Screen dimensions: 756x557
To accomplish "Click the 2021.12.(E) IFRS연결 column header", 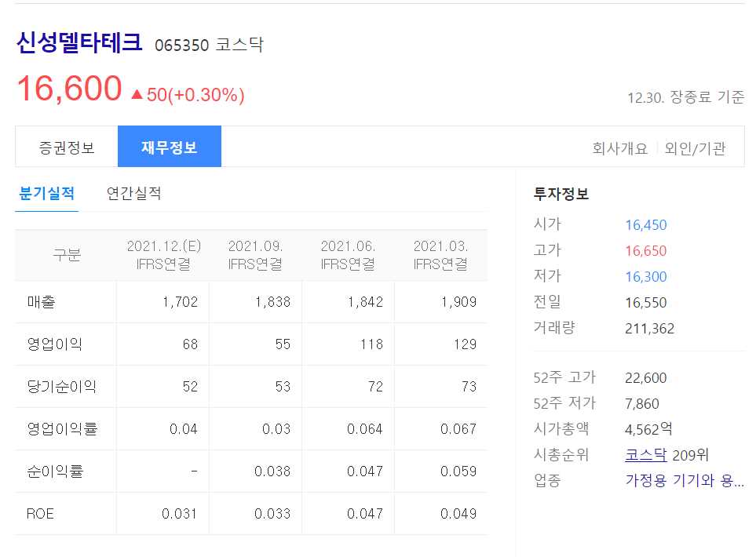I will [163, 256].
